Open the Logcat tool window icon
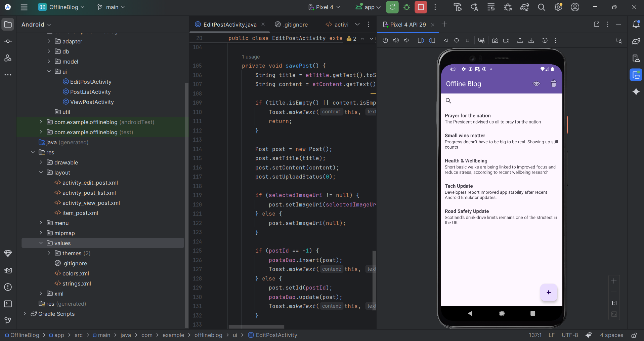Screen dimensions: 644x341 tap(8, 270)
